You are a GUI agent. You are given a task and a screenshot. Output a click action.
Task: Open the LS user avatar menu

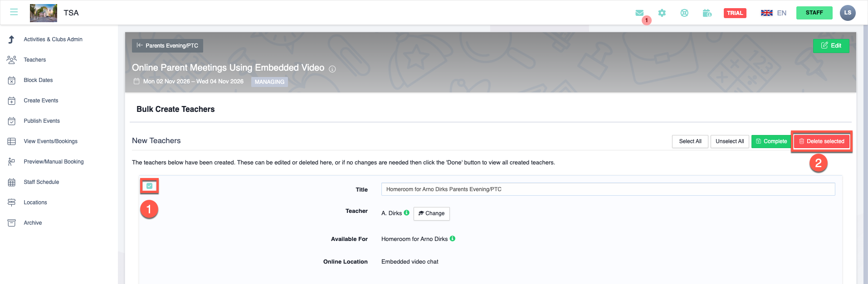click(x=847, y=13)
